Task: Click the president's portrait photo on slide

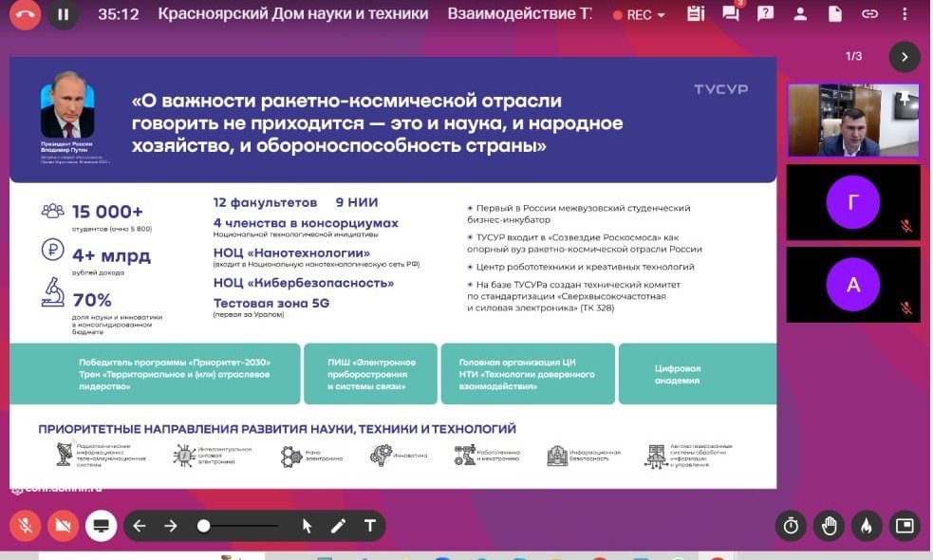Action: coord(67,105)
